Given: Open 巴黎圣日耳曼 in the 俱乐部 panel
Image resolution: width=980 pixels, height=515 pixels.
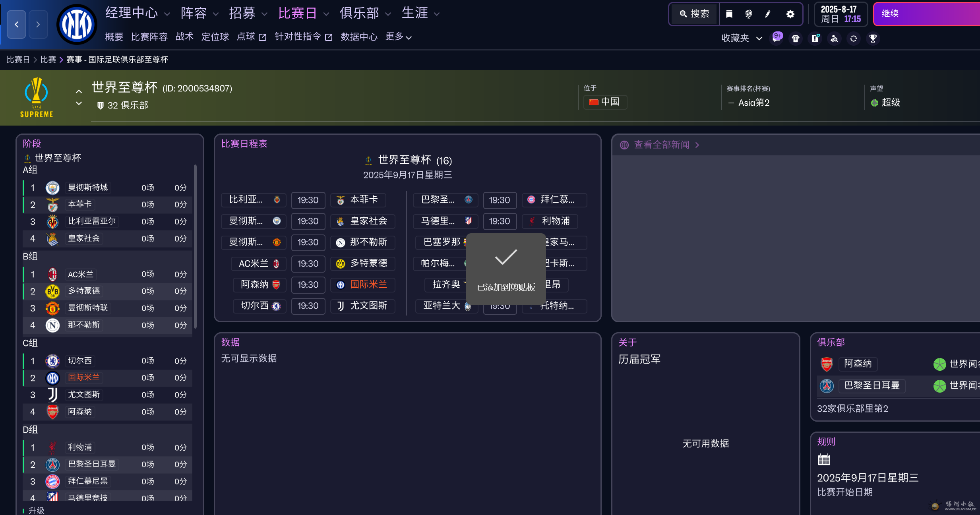Looking at the screenshot, I should pyautogui.click(x=872, y=386).
